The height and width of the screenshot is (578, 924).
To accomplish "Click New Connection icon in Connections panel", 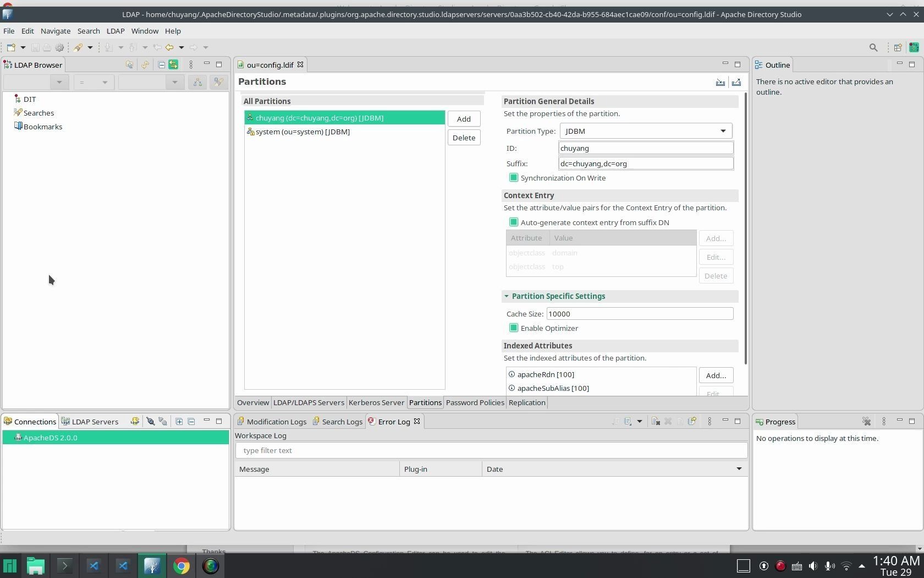I will click(x=135, y=421).
